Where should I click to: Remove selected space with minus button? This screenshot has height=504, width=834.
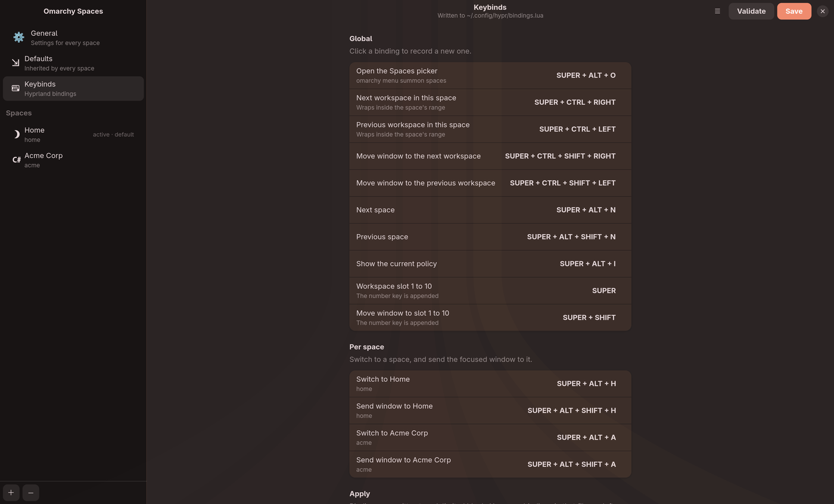[31, 493]
